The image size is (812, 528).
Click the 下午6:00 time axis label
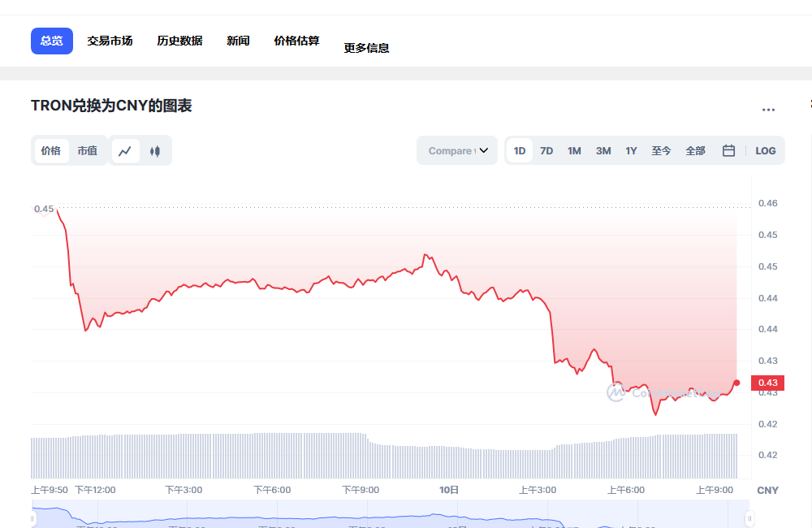[272, 490]
